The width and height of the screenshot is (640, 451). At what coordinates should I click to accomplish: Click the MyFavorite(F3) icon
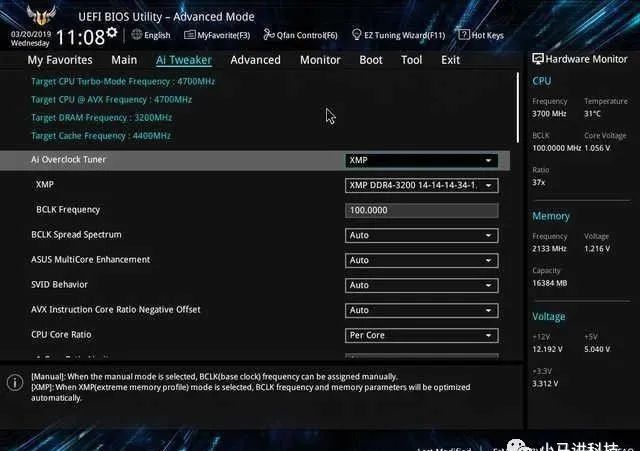(189, 35)
